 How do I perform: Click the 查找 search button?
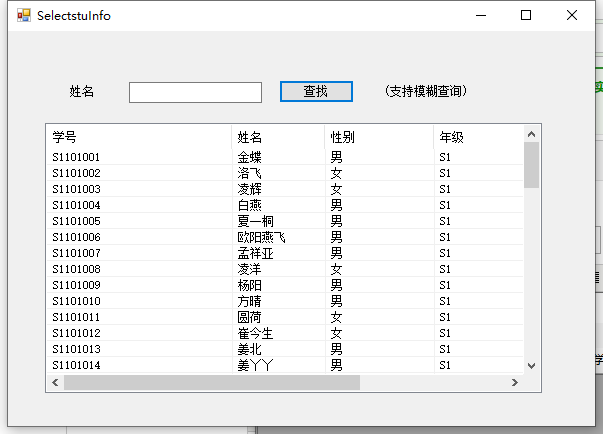tap(316, 91)
